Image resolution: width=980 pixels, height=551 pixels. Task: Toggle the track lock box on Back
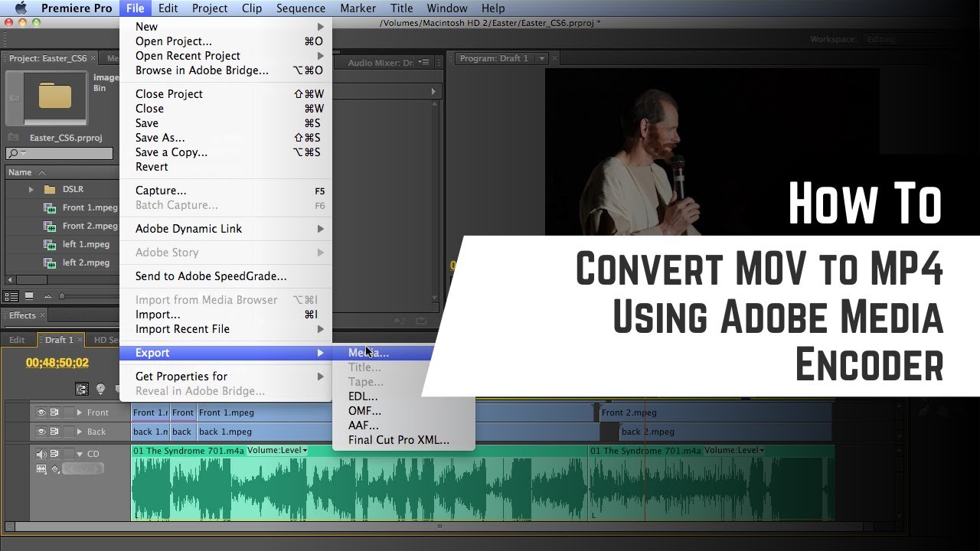click(x=67, y=432)
